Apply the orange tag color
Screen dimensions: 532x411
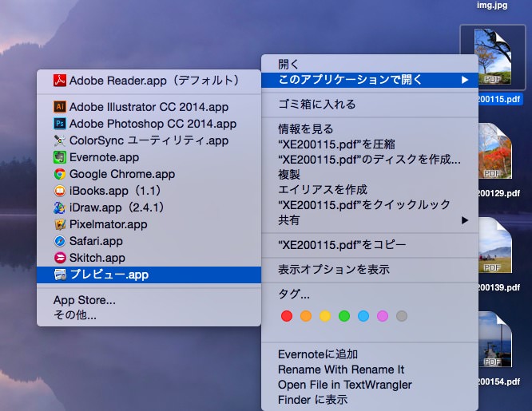(306, 316)
